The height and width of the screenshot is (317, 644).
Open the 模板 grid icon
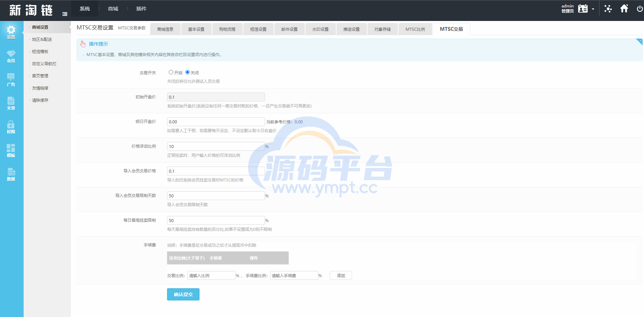coord(11,151)
